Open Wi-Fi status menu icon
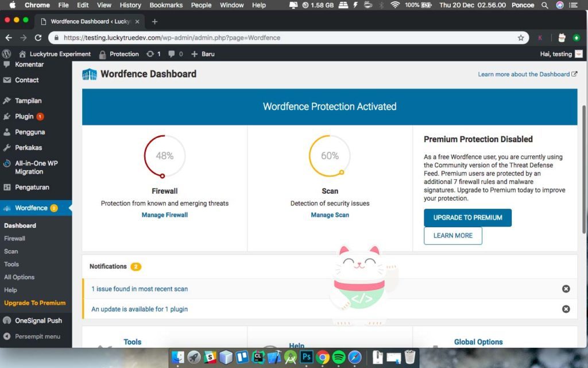The height and width of the screenshot is (368, 588). [395, 5]
